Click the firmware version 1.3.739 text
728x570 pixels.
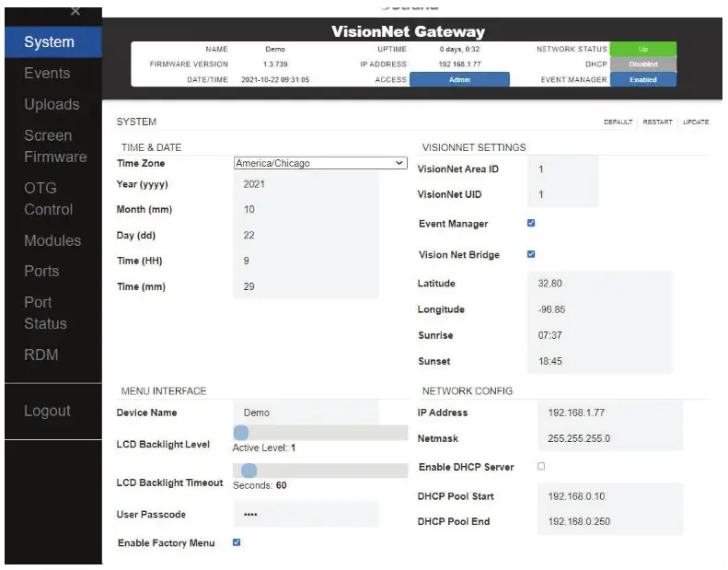click(x=275, y=64)
